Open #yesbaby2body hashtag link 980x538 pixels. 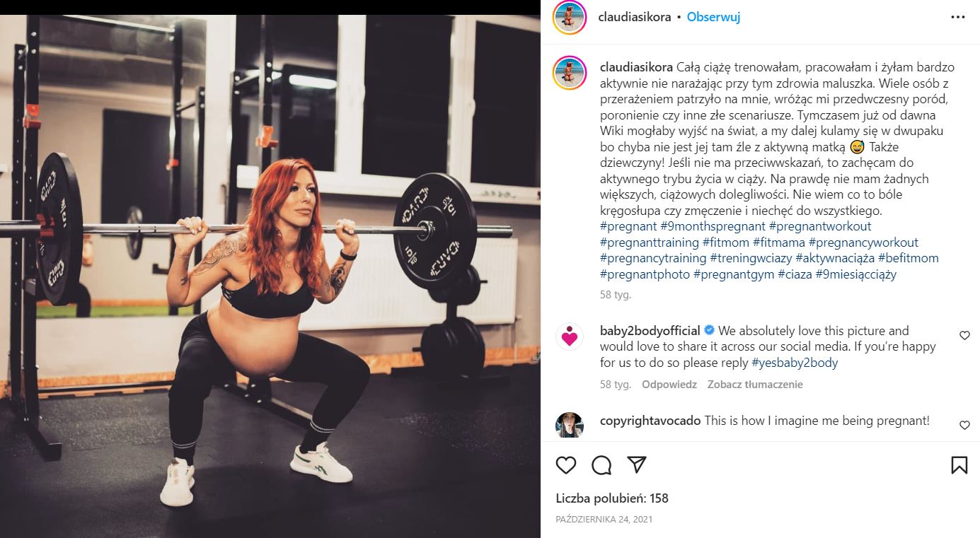coord(795,363)
